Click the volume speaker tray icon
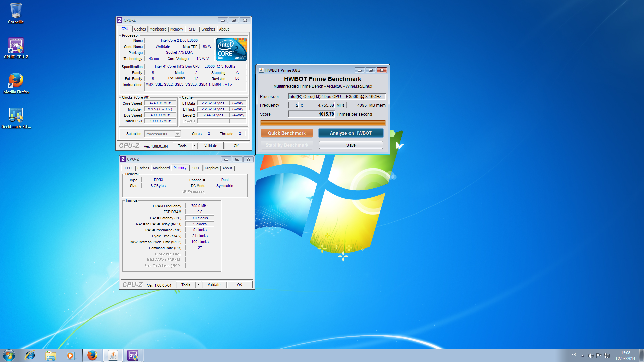This screenshot has height=362, width=644. coord(591,355)
